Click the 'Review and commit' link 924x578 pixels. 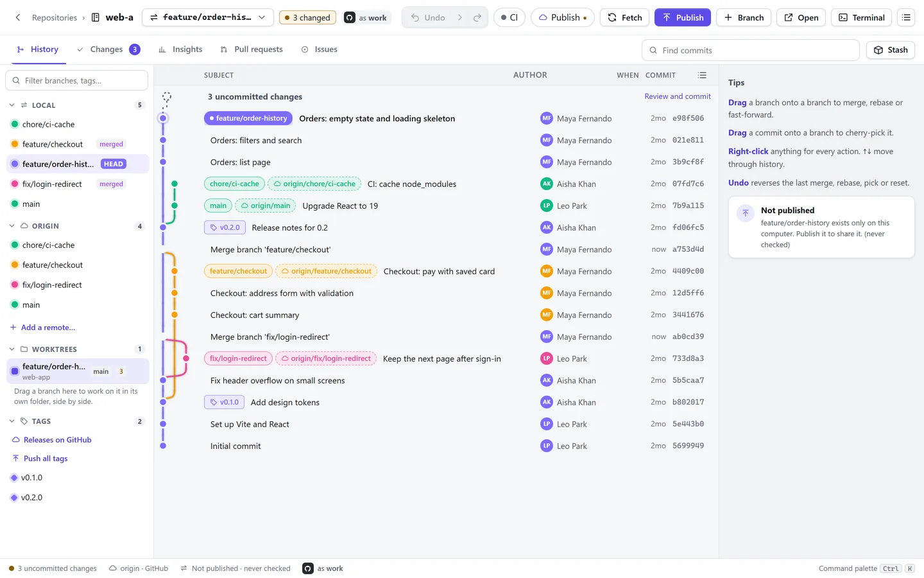[x=678, y=96]
